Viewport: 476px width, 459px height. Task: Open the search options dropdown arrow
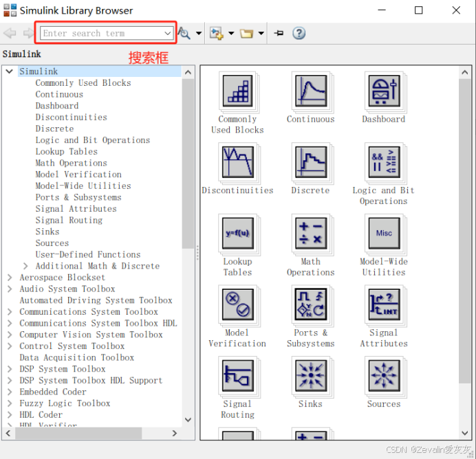coord(199,33)
